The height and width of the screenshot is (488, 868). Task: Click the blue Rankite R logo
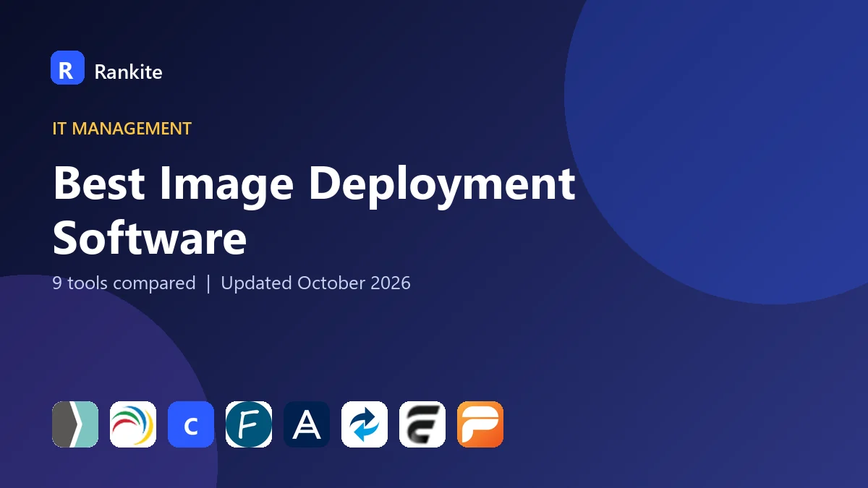(67, 68)
